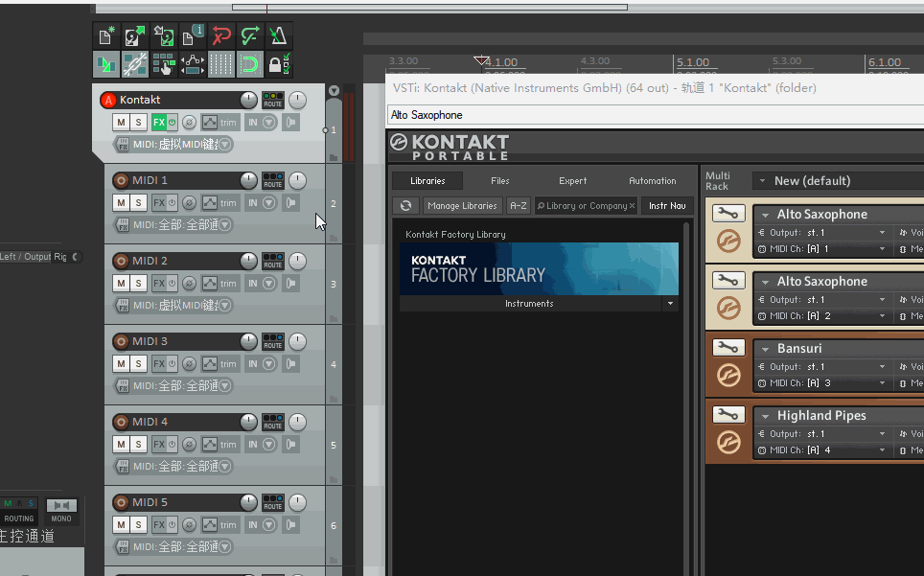Open wrench editor for Bansuri instrument
Screen dimensions: 924x576
click(x=729, y=348)
